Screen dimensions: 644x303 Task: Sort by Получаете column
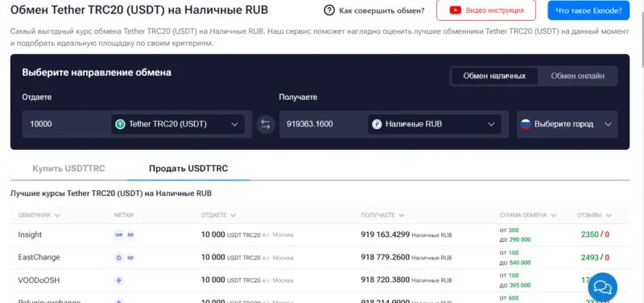tap(382, 215)
